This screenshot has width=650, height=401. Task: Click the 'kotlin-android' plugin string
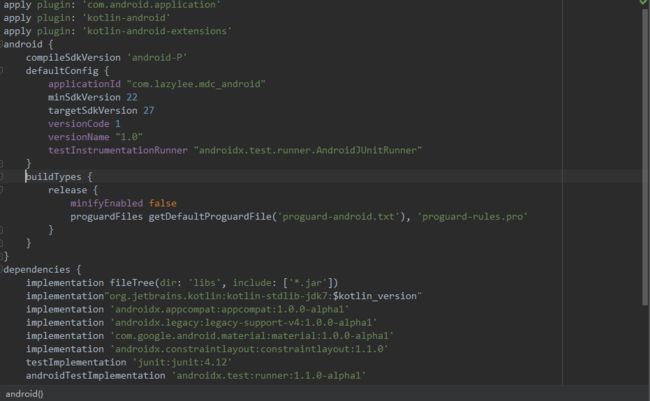click(126, 18)
